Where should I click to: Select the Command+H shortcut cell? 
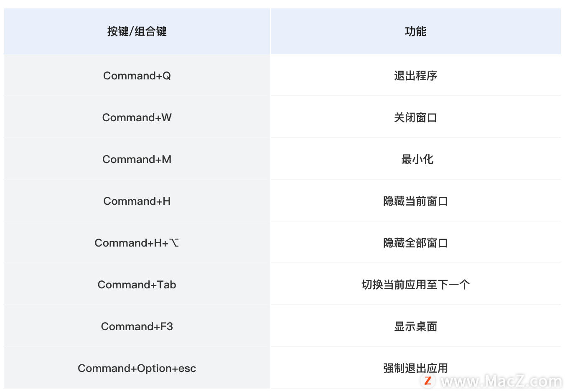pyautogui.click(x=137, y=201)
